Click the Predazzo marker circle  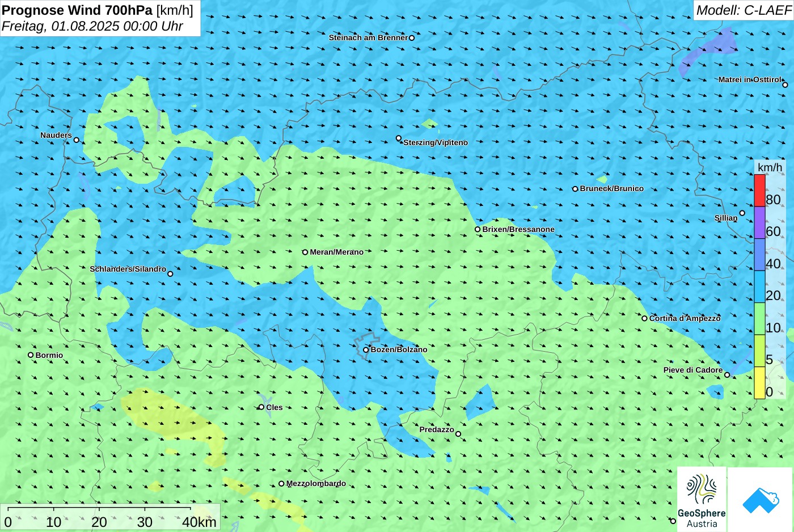click(x=458, y=434)
